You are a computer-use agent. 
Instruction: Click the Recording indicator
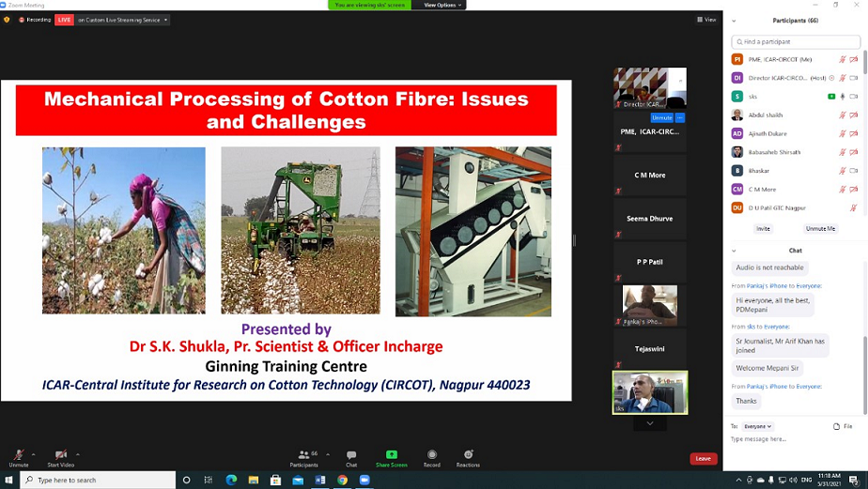tap(35, 20)
